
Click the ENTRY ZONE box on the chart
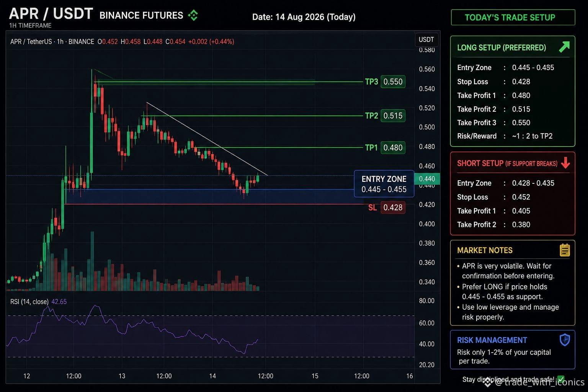384,184
